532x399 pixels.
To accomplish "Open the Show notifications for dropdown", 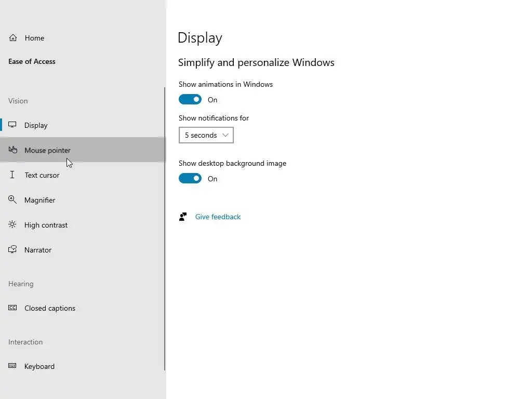I will tap(206, 135).
